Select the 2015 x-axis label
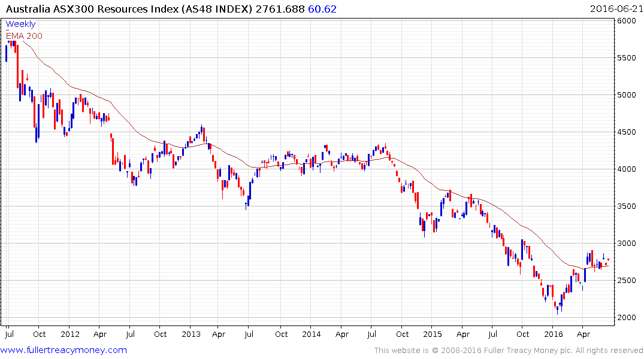Screen dimensions: 644x359 click(x=433, y=334)
